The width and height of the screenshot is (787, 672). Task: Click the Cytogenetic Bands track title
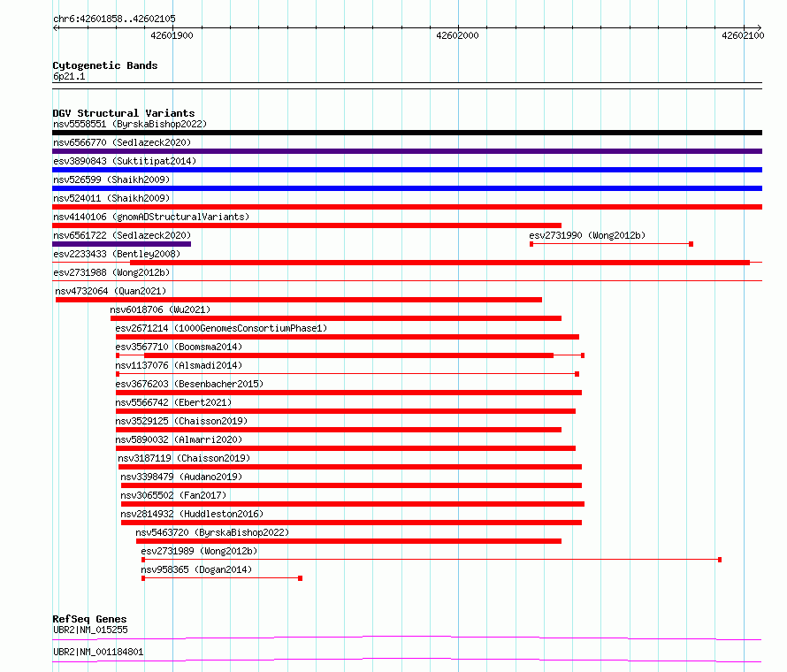click(105, 65)
